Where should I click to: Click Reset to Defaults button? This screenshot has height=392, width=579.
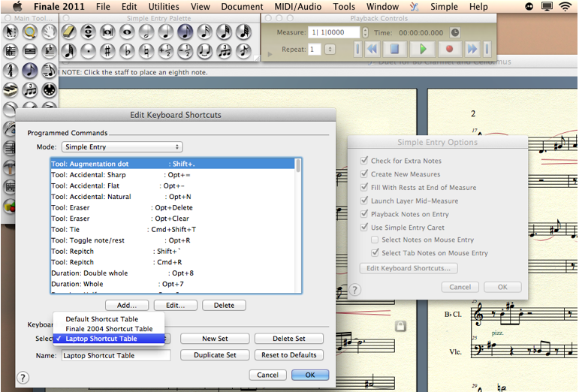click(289, 354)
